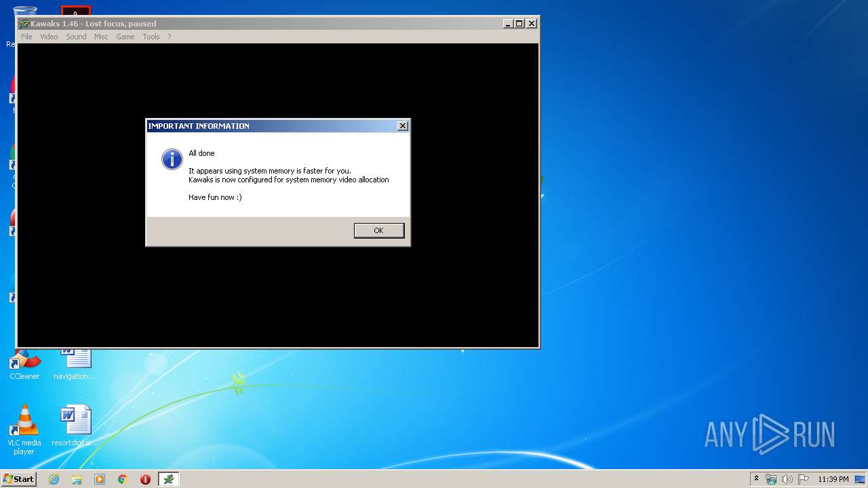
Task: Open the Tools menu in Kawaks
Action: click(x=151, y=37)
